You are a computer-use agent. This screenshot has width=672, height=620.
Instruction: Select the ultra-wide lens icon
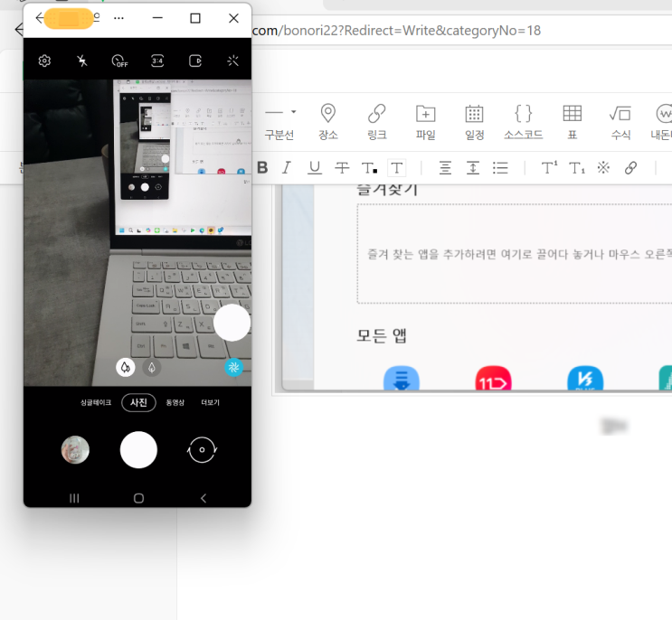point(151,367)
